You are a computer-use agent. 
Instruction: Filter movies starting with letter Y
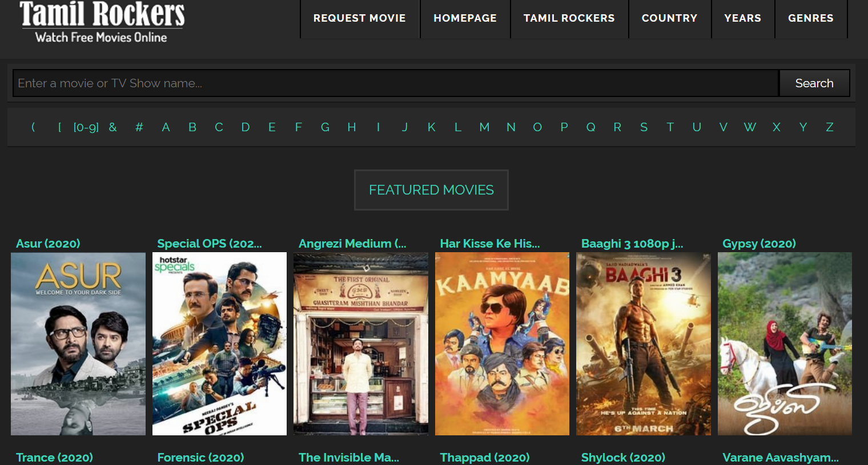[803, 127]
